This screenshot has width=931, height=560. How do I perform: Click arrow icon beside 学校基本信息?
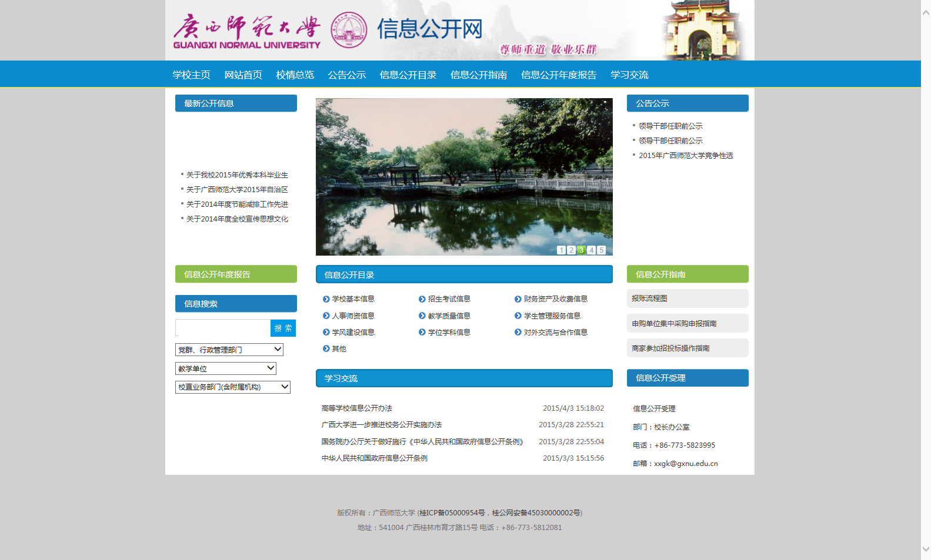(x=326, y=299)
